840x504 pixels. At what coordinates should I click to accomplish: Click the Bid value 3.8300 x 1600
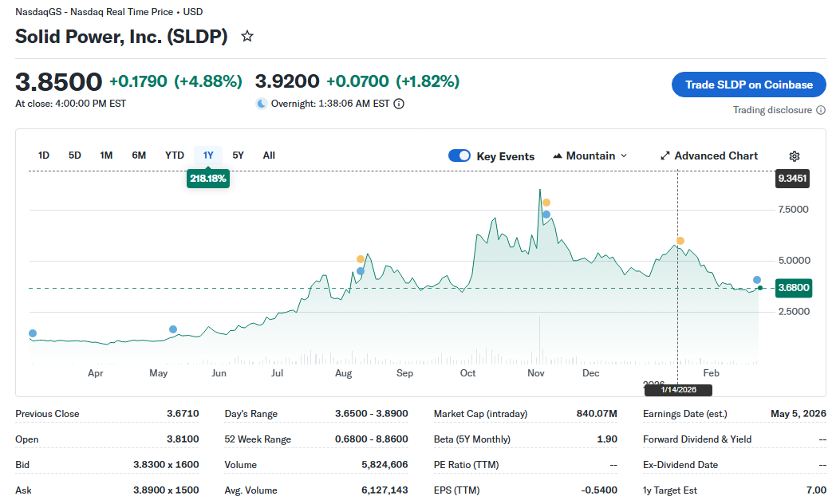(x=166, y=464)
